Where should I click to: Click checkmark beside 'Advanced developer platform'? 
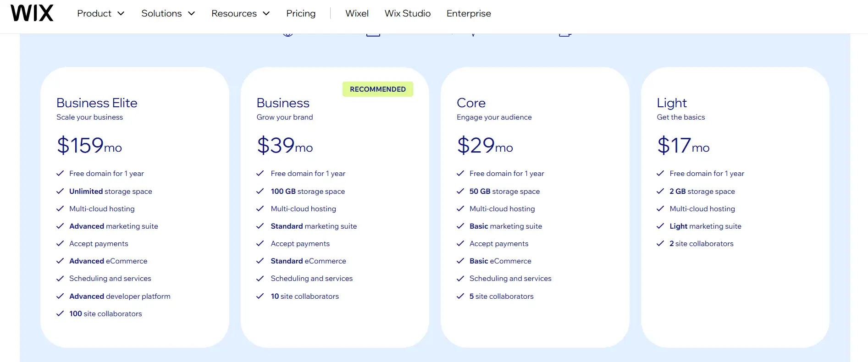[60, 296]
